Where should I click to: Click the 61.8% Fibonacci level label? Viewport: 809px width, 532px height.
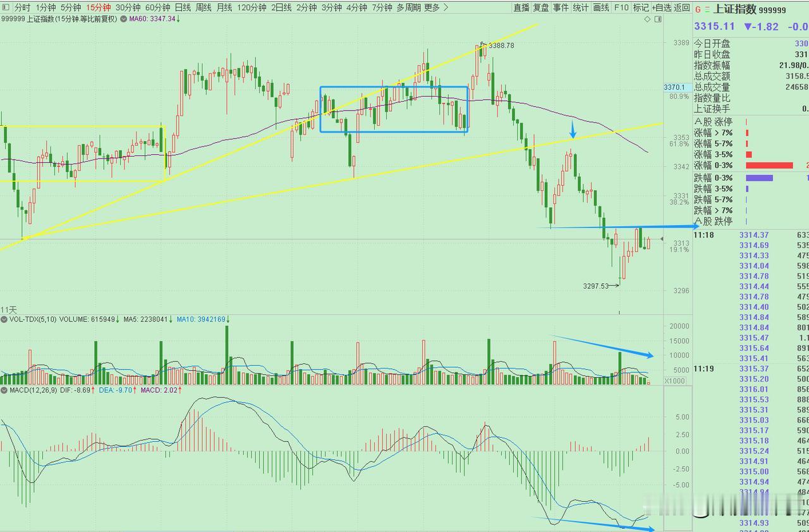(x=679, y=144)
